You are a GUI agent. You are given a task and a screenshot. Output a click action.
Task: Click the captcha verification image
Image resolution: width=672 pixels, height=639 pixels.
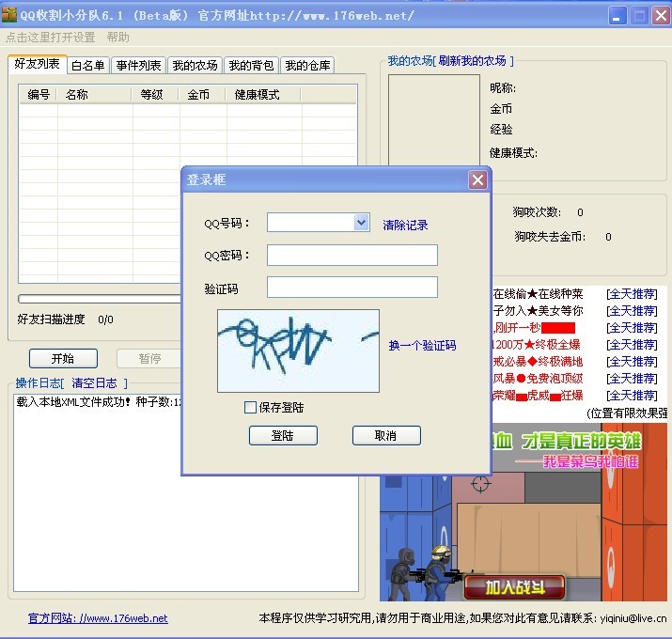click(x=298, y=351)
